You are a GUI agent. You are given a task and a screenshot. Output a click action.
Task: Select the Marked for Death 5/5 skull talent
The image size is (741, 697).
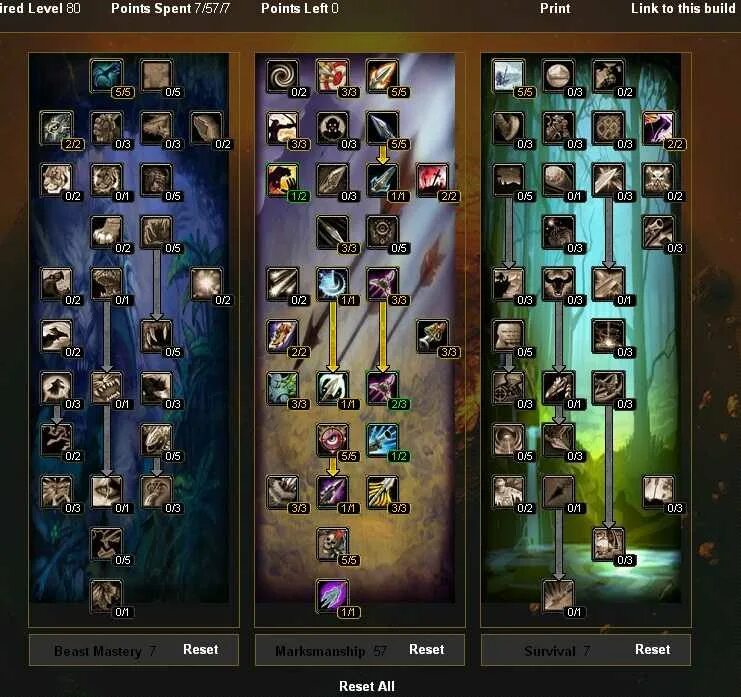click(x=332, y=543)
